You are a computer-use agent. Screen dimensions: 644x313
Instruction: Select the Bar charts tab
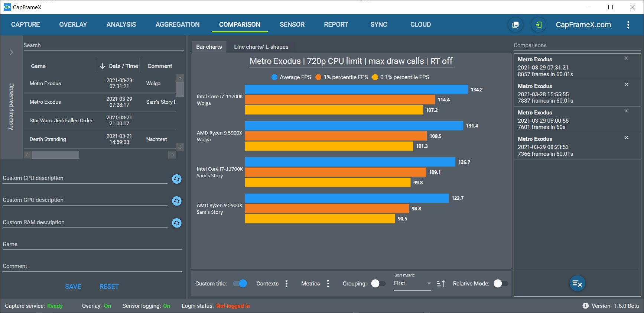pyautogui.click(x=209, y=47)
